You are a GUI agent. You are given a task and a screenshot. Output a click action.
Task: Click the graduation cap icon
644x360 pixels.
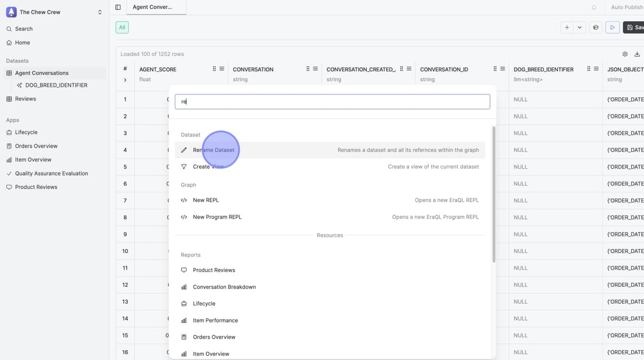point(596,28)
